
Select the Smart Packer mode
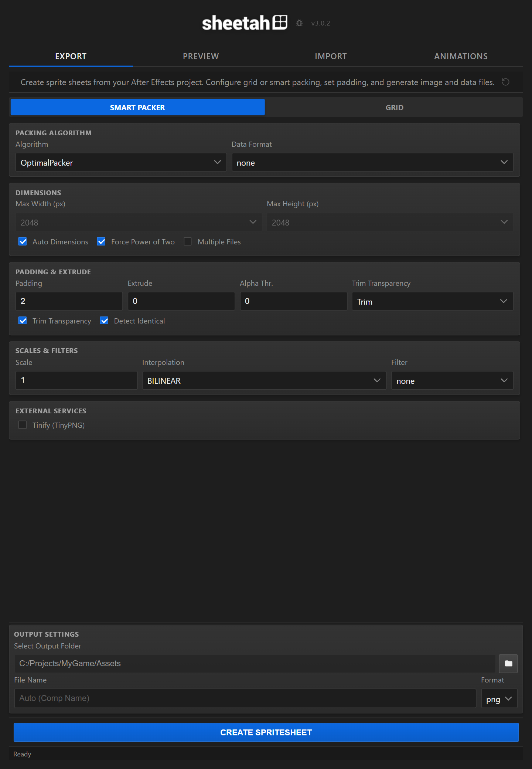click(x=137, y=107)
